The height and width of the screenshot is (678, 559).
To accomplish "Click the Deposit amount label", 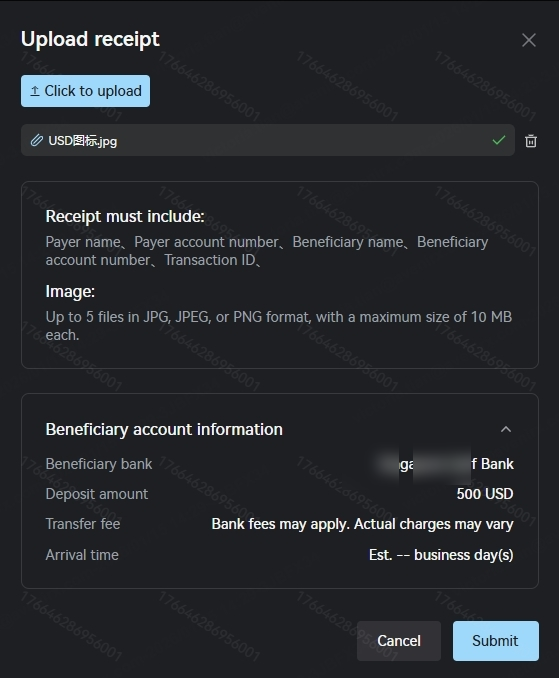I will (x=97, y=494).
